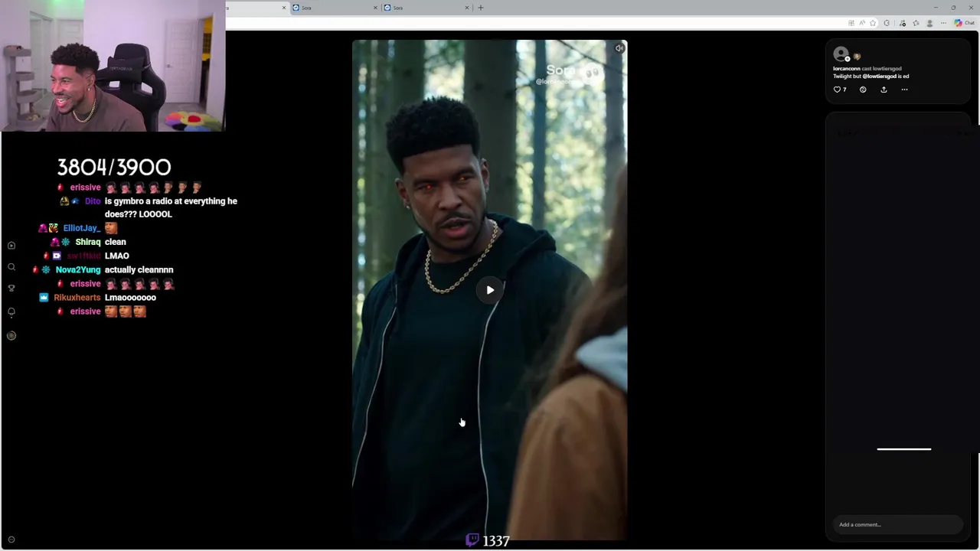
Task: Open the Copilot Chat button
Action: pyautogui.click(x=963, y=23)
